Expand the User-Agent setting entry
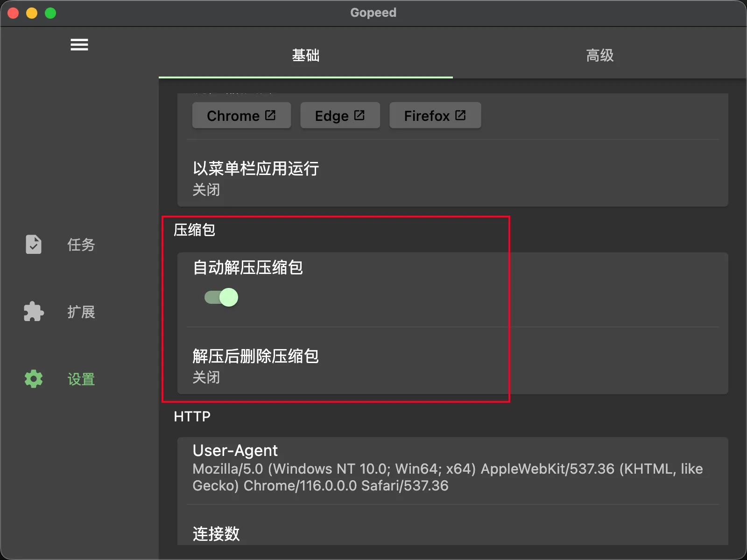Image resolution: width=747 pixels, height=560 pixels. [452, 468]
